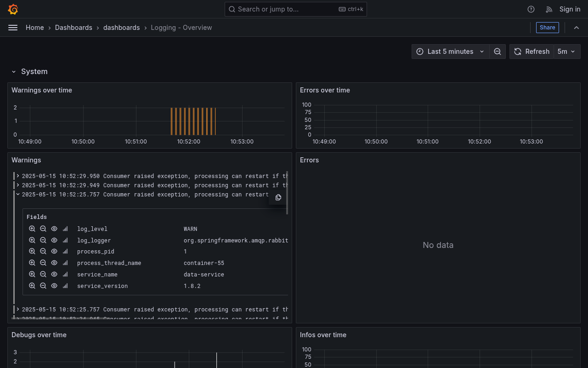This screenshot has width=588, height=368.
Task: Copy the expanded log line with copy icon
Action: [278, 197]
